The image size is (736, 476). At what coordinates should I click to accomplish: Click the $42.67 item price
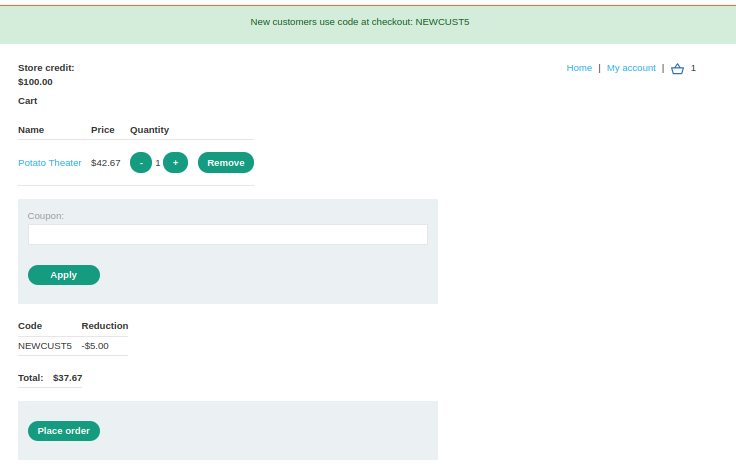(105, 163)
